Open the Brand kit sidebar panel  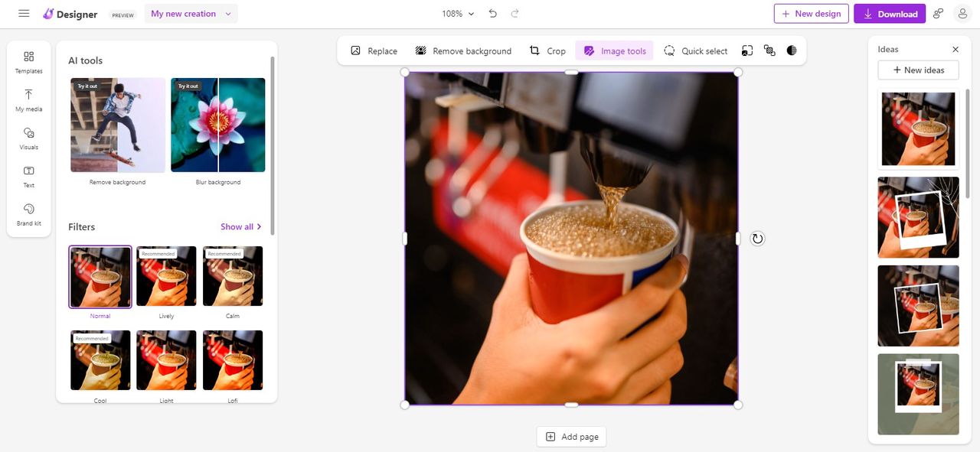[29, 214]
